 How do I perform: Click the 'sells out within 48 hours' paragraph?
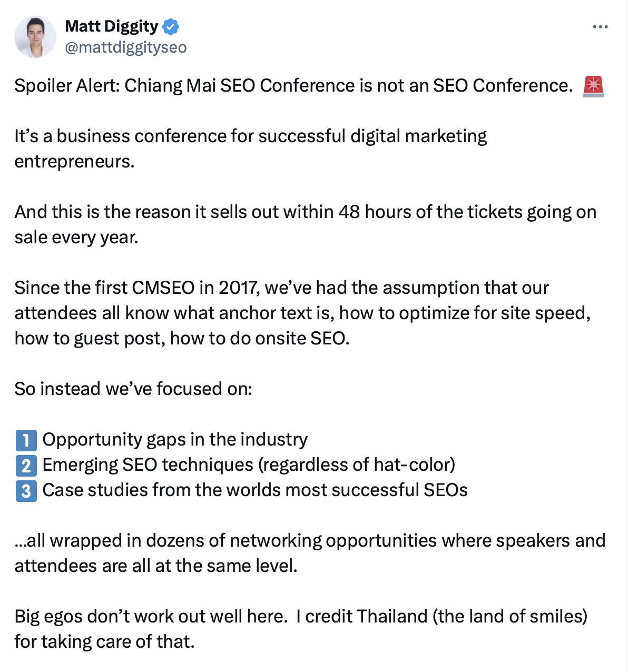(306, 224)
